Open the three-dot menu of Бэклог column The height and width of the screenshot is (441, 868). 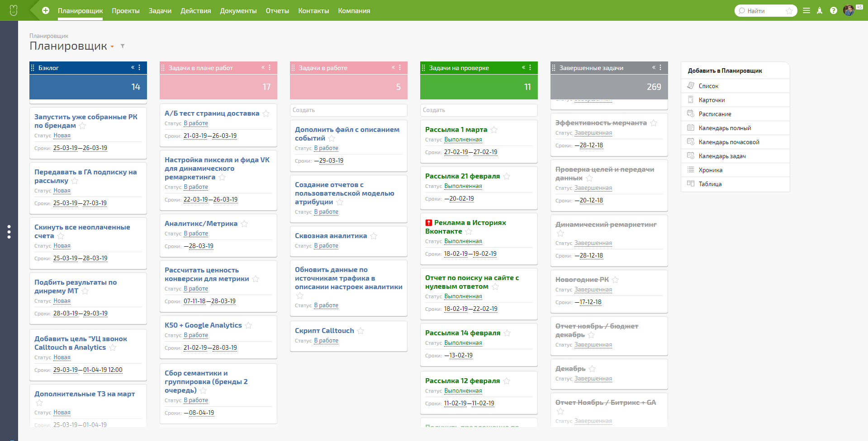point(139,67)
